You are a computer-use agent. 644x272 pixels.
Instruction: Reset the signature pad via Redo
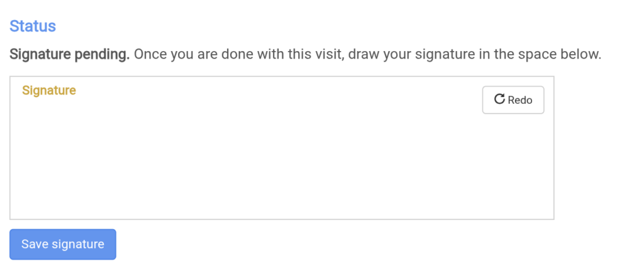pyautogui.click(x=513, y=99)
